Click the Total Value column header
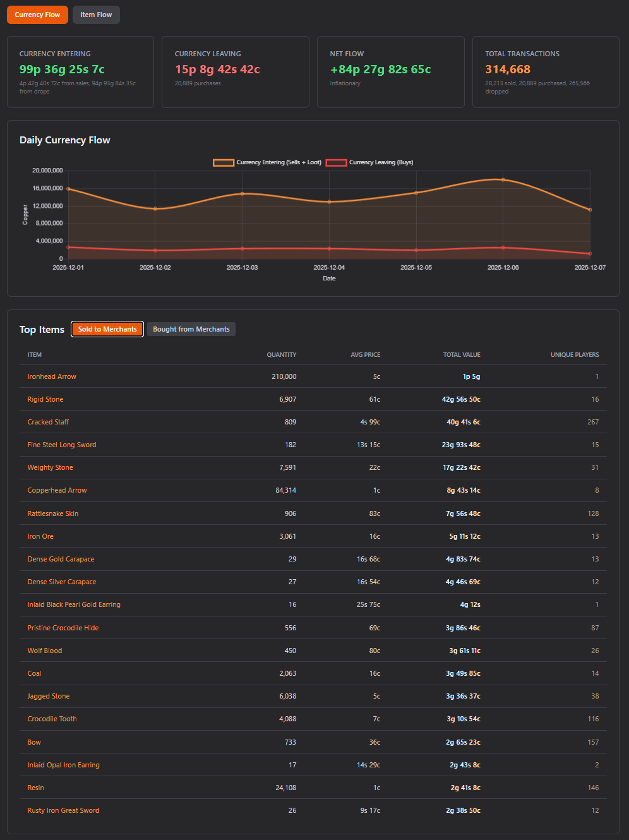The width and height of the screenshot is (629, 840). (462, 355)
